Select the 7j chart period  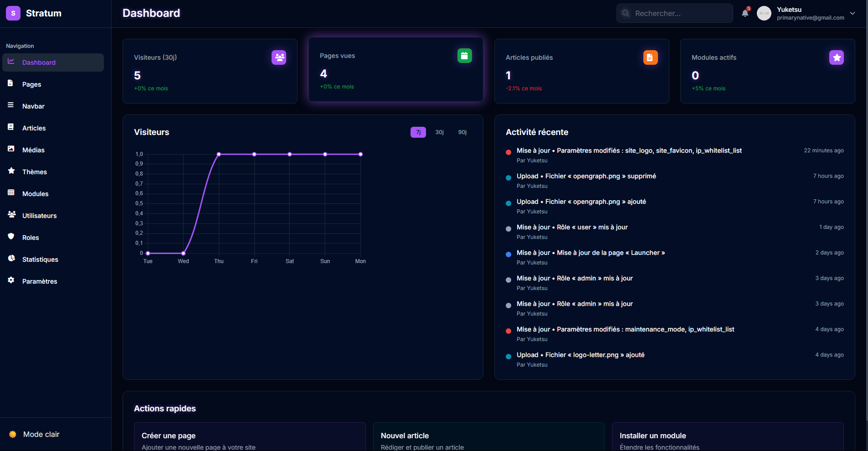(418, 132)
